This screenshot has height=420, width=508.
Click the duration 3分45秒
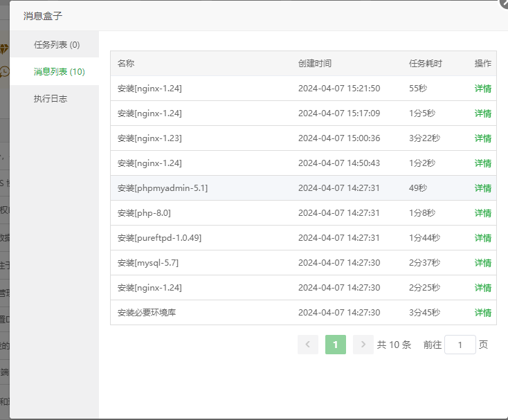tap(424, 313)
